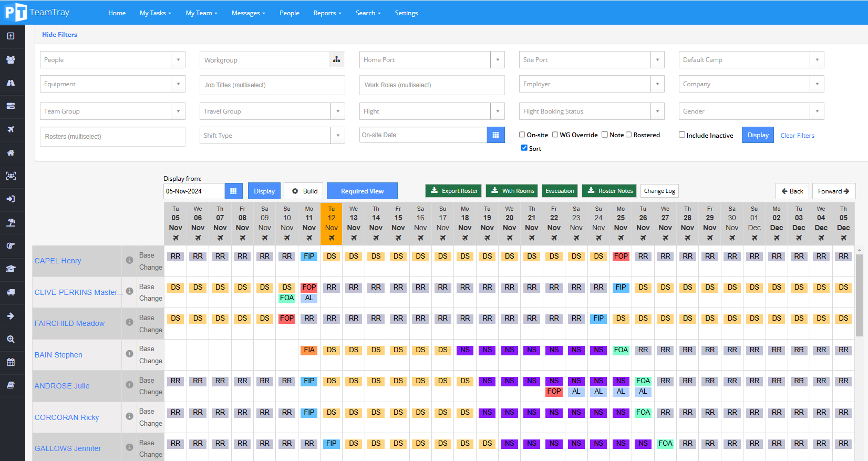Open the On-site Date calendar picker
The width and height of the screenshot is (868, 461).
pyautogui.click(x=495, y=135)
